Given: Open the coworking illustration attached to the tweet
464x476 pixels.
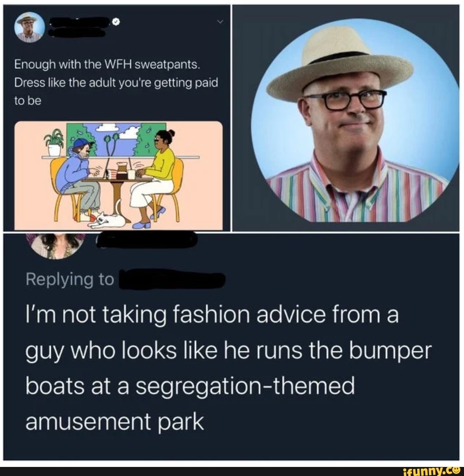Looking at the screenshot, I should (x=118, y=176).
